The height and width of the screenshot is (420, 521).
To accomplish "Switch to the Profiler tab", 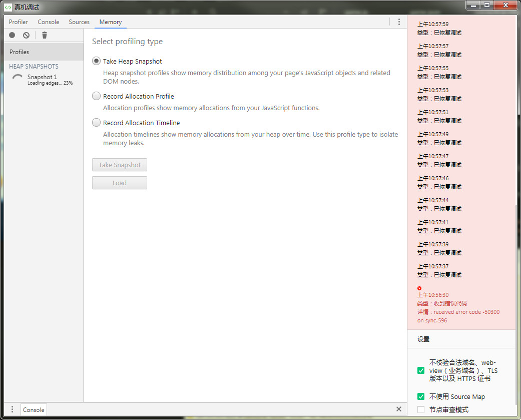I will 19,22.
